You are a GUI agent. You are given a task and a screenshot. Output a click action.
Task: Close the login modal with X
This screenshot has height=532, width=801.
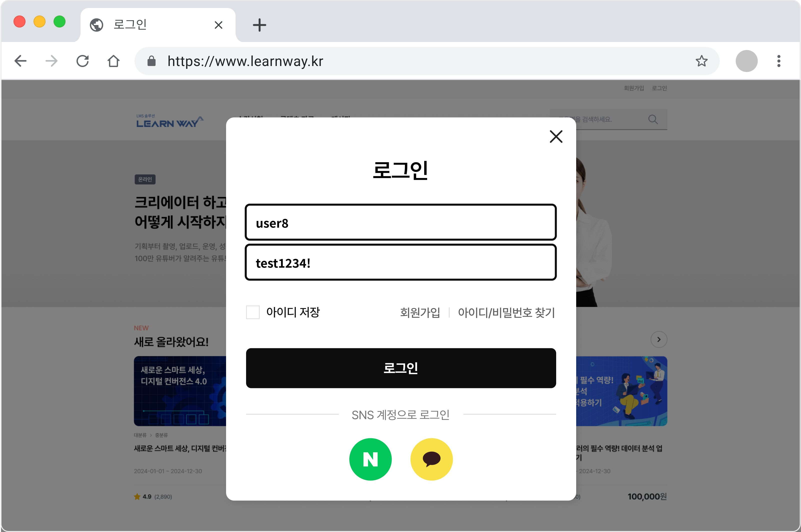pyautogui.click(x=556, y=137)
